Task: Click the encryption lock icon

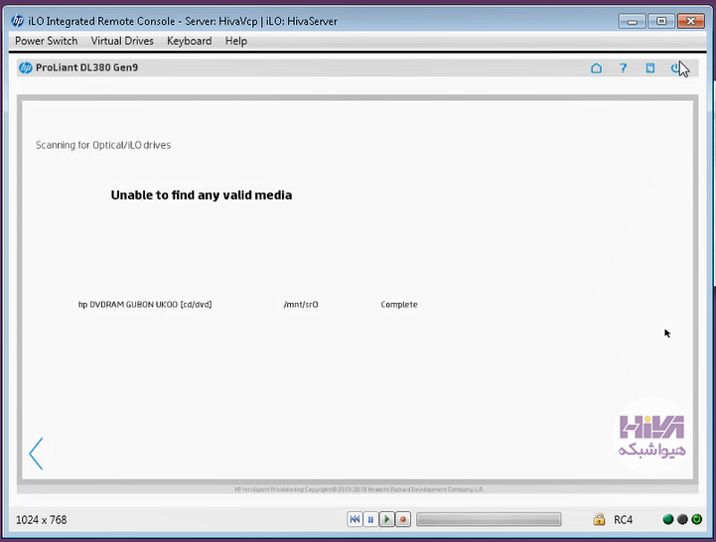Action: [599, 519]
